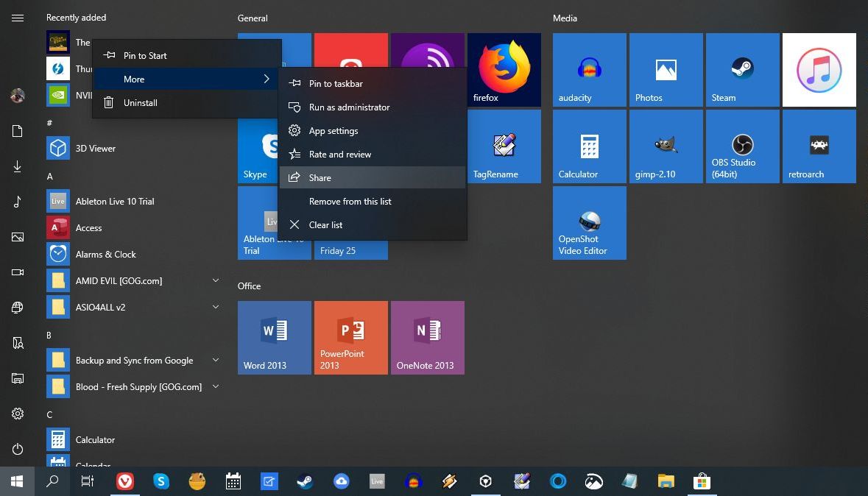This screenshot has height=496, width=868.
Task: Open the gimp-2.10 tile
Action: (x=666, y=146)
